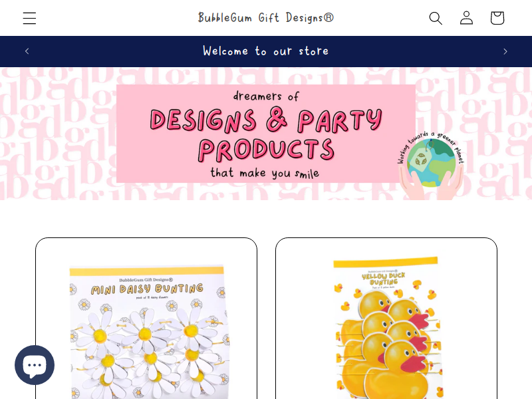
Task: Click the BubbleGum Gift Designs store title
Action: click(x=266, y=18)
